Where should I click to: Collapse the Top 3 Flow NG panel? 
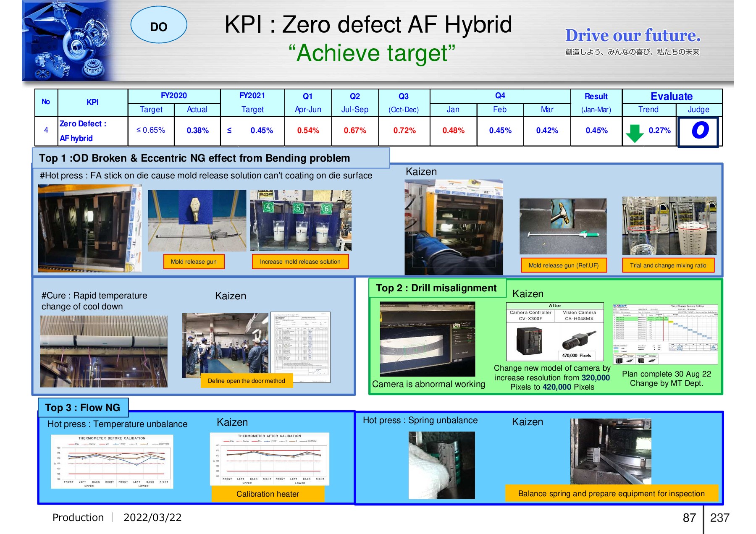coord(82,406)
